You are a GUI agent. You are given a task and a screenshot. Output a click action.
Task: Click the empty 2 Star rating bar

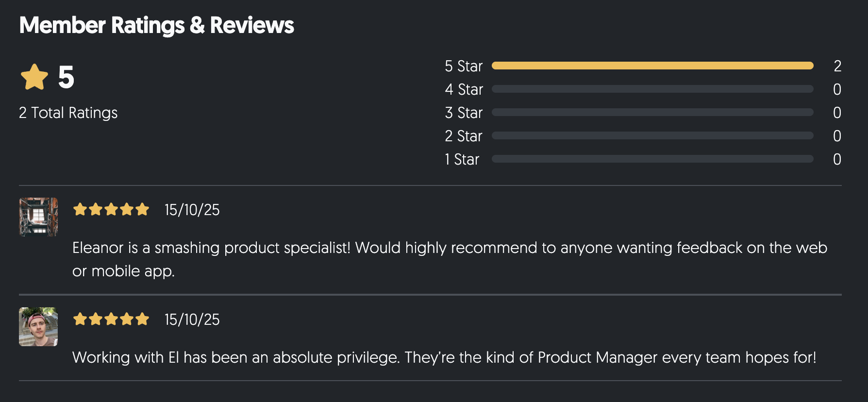click(x=652, y=135)
